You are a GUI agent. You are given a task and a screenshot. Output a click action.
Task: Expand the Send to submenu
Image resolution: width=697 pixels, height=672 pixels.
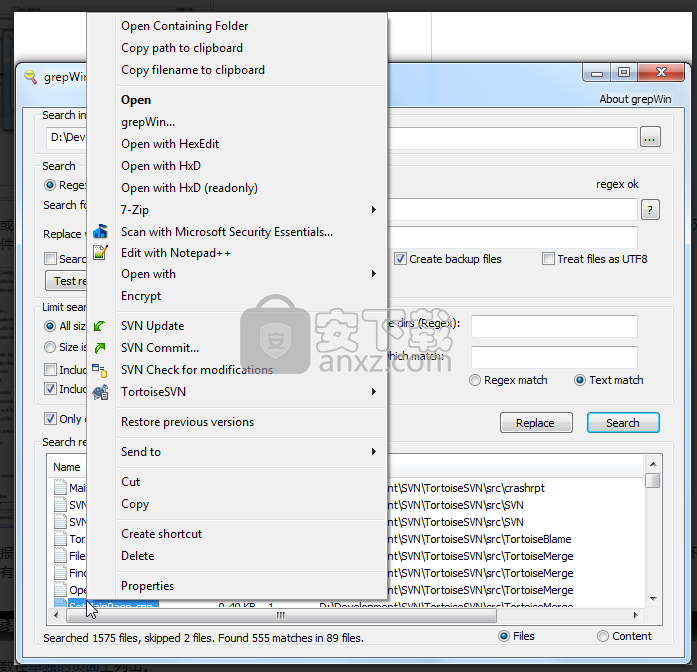pos(251,452)
